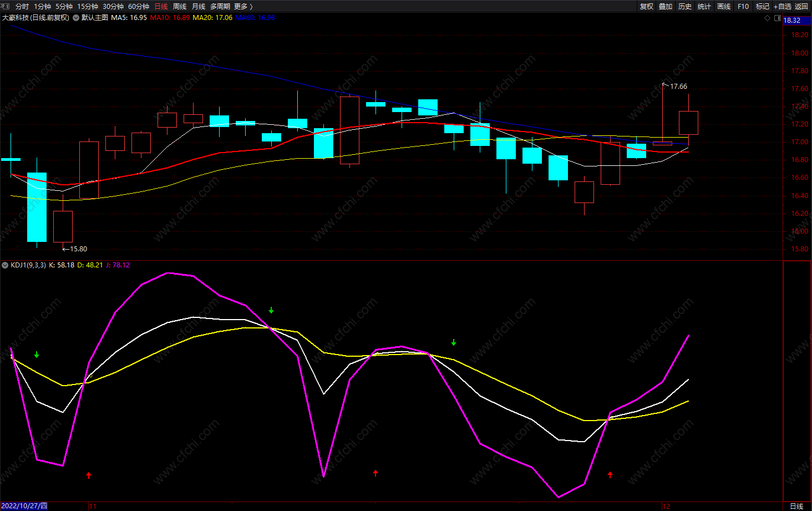Select the 15分钟 period
Screen dimensions: 812x511
[88, 6]
